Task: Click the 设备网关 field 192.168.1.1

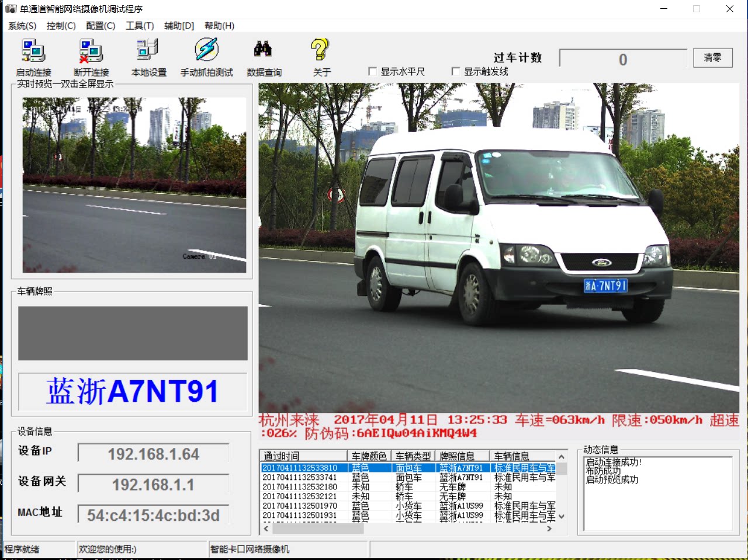Action: [x=153, y=485]
